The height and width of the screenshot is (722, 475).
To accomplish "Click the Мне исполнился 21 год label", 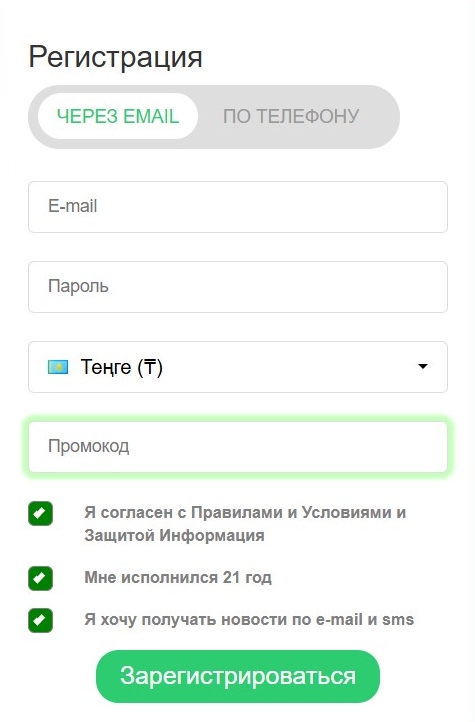I will click(x=178, y=577).
